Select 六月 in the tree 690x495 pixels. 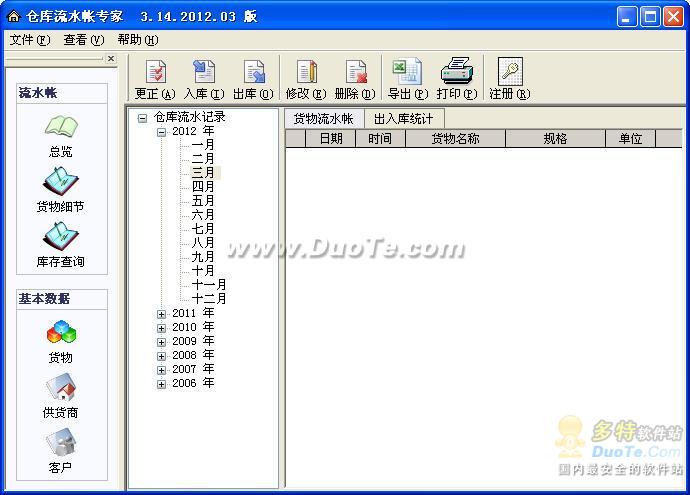203,215
